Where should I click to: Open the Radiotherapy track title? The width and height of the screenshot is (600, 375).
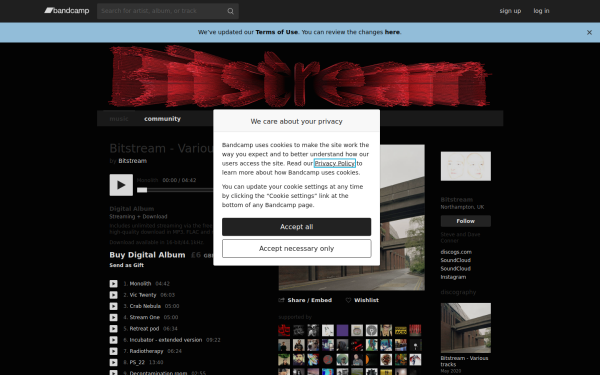click(147, 351)
